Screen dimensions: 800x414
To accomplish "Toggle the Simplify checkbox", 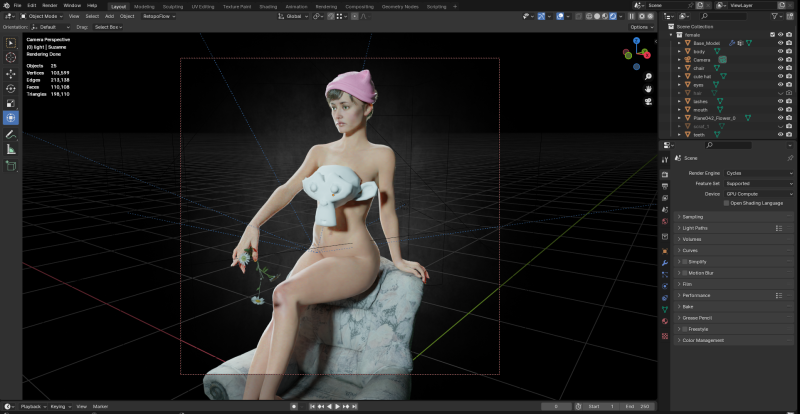I will [685, 261].
